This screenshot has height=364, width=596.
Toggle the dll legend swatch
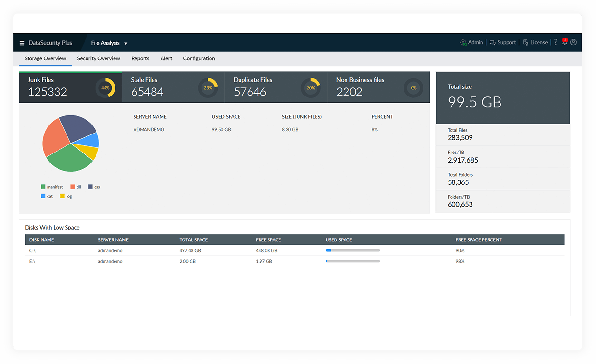pyautogui.click(x=73, y=187)
